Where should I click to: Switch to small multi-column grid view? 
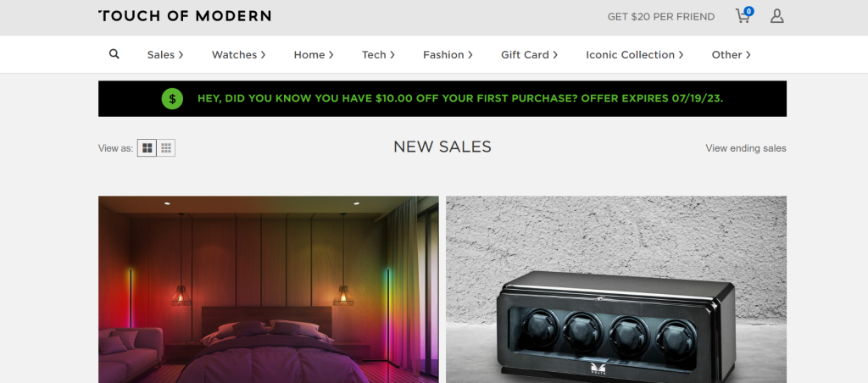[x=166, y=148]
